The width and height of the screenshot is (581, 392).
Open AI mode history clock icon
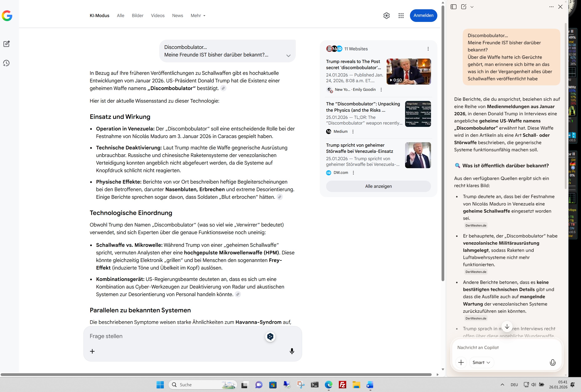click(x=7, y=63)
